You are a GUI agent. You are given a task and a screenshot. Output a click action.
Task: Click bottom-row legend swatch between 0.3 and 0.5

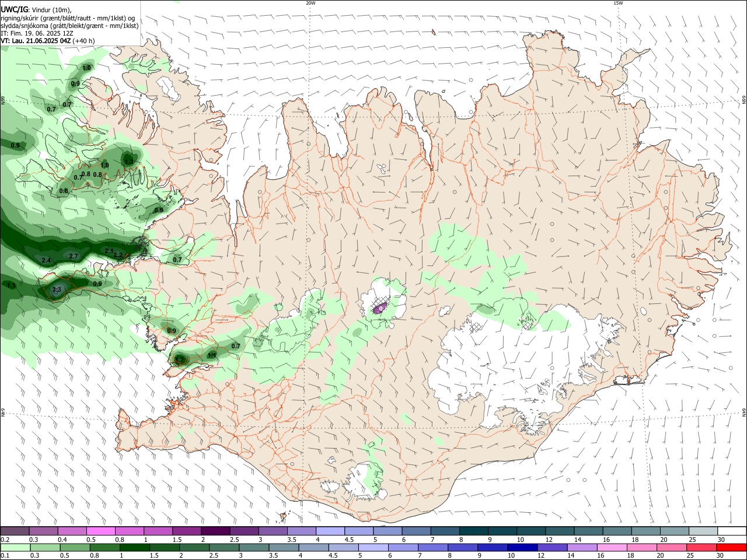point(46,547)
